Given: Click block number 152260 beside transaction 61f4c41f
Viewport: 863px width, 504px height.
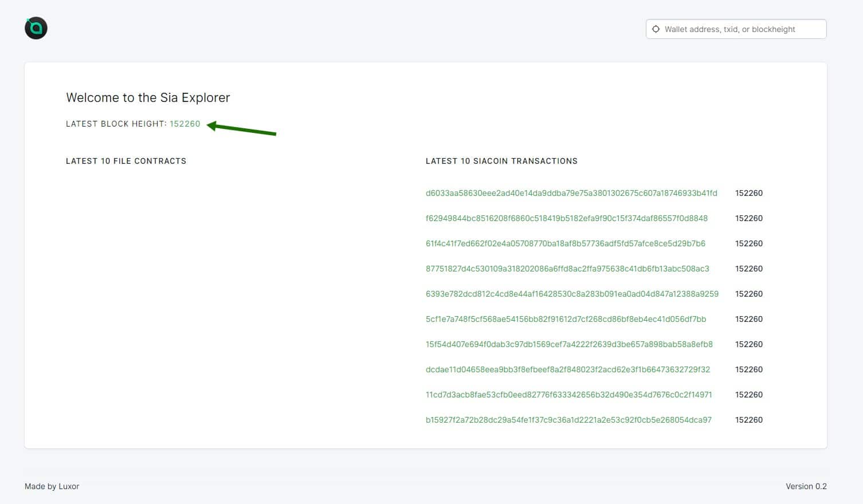Looking at the screenshot, I should [749, 243].
